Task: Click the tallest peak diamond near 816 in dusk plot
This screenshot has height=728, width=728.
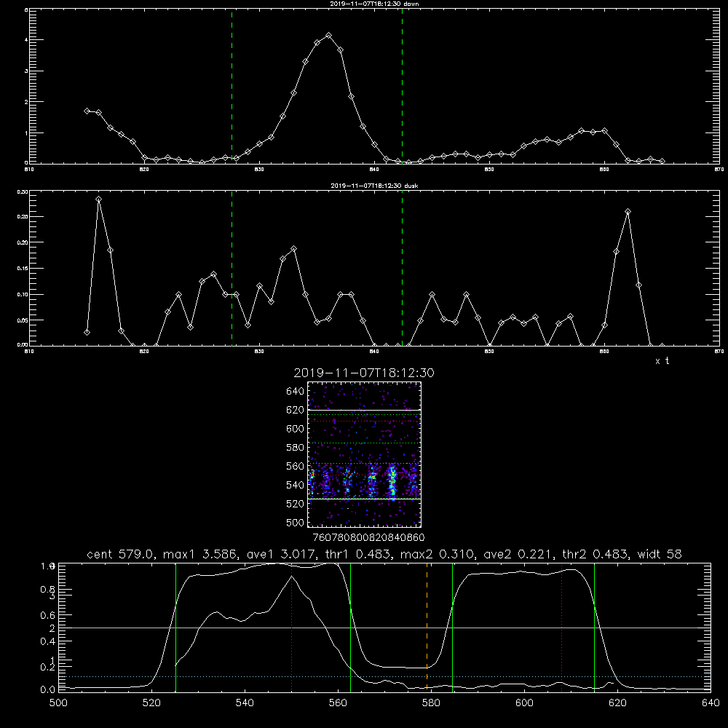Action: (x=98, y=199)
